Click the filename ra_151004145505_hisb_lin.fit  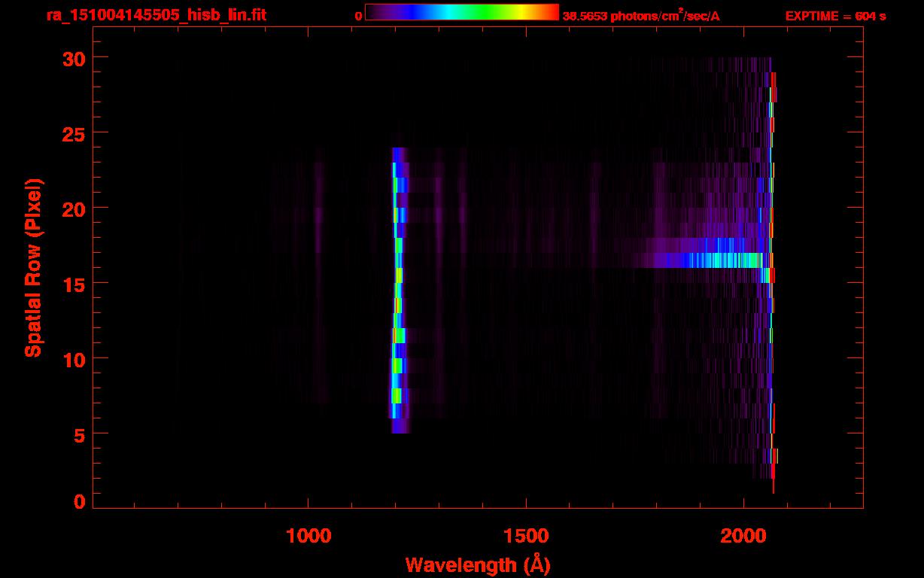pos(155,15)
